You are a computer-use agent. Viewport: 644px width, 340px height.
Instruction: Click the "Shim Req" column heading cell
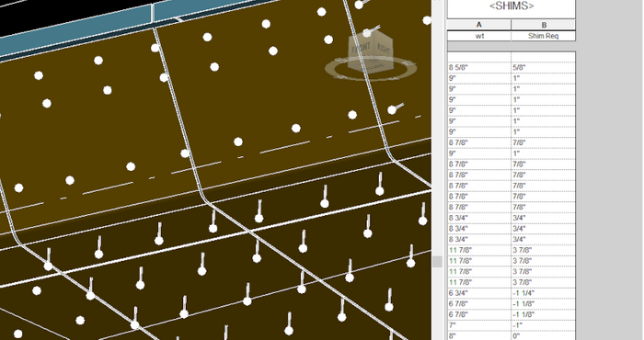(544, 36)
